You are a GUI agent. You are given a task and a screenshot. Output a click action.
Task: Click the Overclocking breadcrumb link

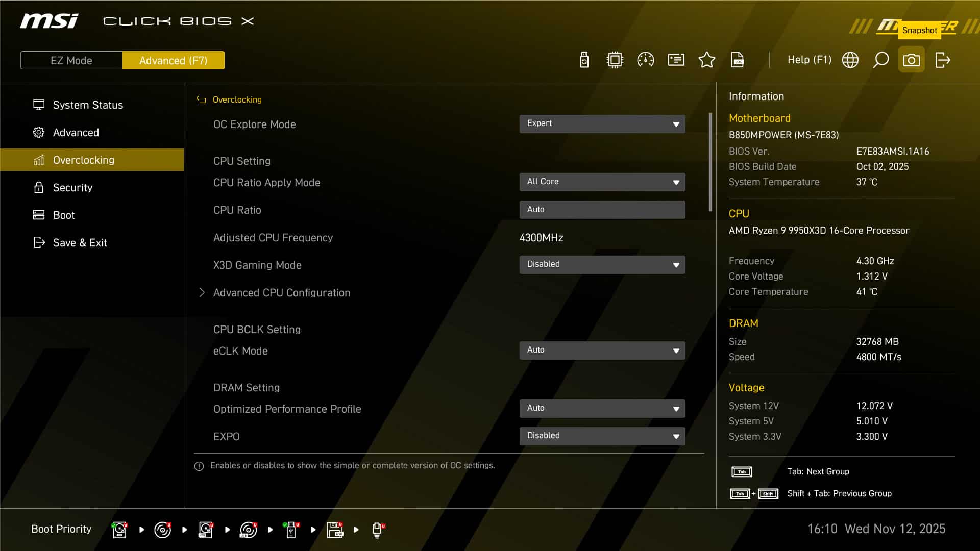[x=237, y=99]
